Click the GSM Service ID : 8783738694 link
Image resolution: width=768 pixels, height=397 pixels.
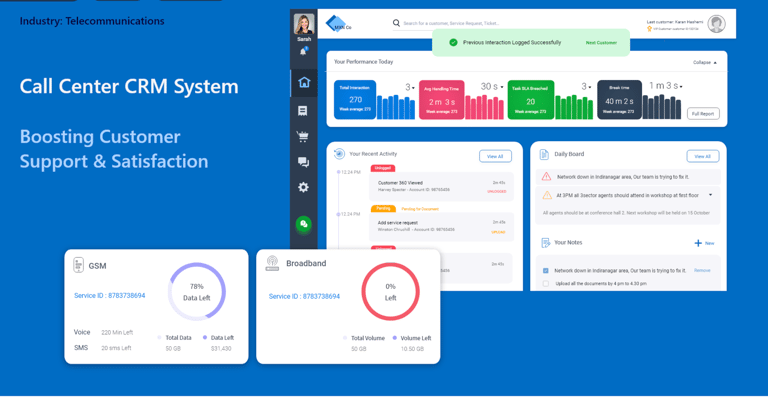(x=110, y=296)
